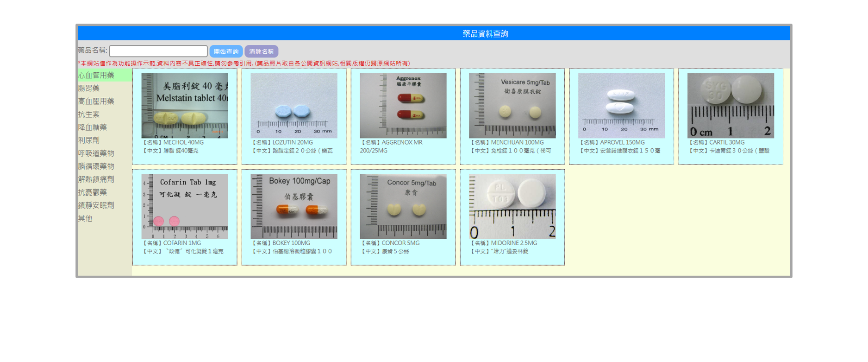Click the red disclaimer notice text

(244, 63)
